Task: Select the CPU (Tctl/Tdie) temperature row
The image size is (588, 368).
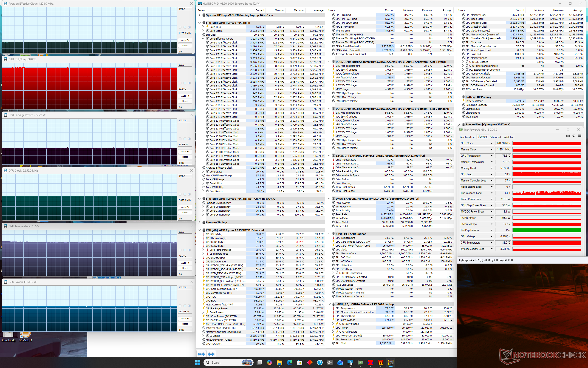Action: click(261, 234)
